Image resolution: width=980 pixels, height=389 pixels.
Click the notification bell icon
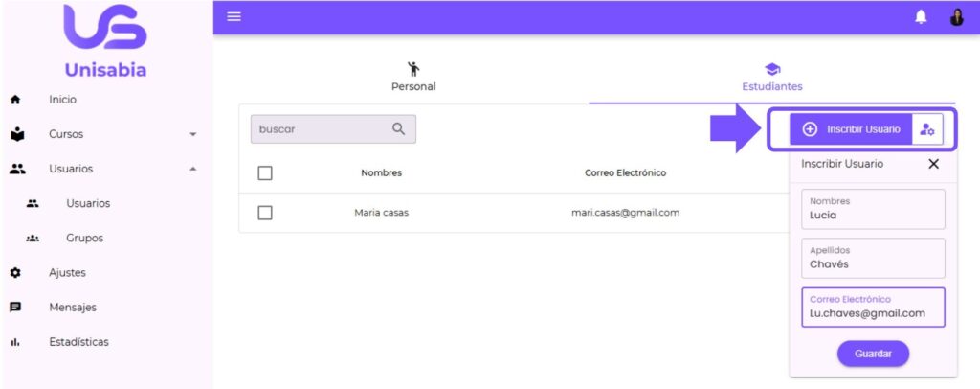(x=921, y=17)
